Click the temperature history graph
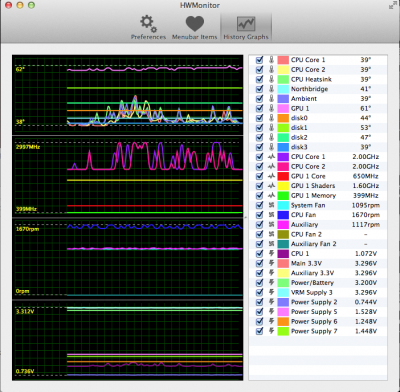 pyautogui.click(x=128, y=95)
